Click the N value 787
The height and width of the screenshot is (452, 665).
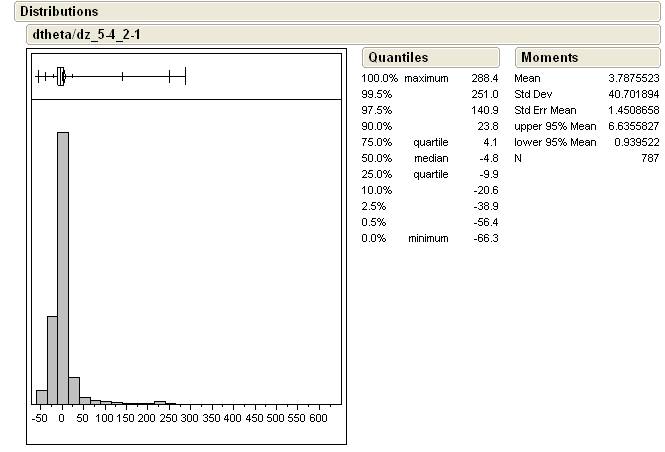coord(649,158)
